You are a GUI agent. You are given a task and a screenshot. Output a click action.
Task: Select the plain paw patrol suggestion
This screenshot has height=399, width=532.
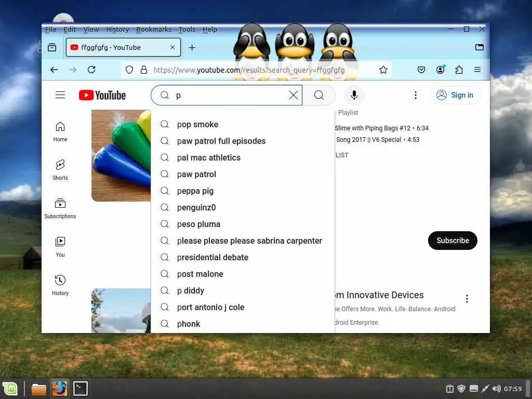243,175
